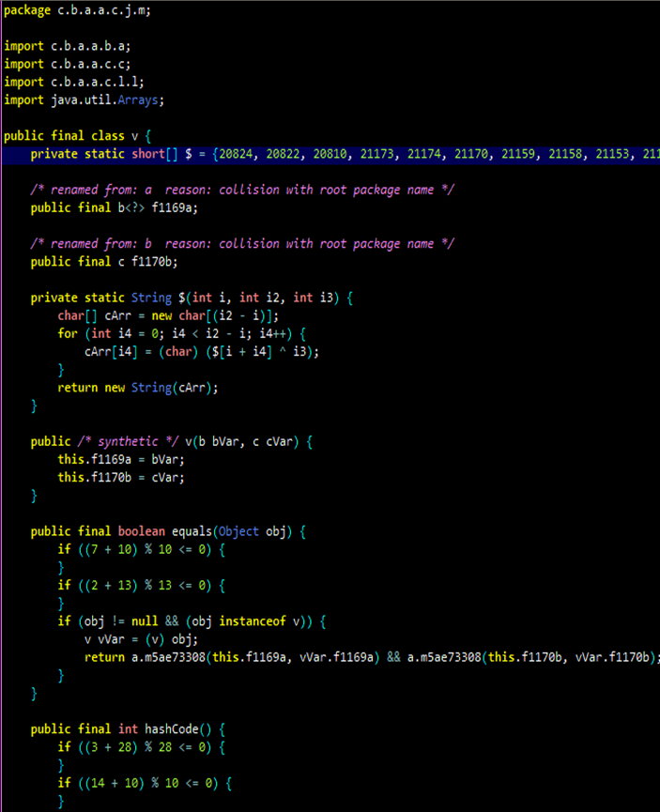Select the array value 21173
Screen dimensions: 660x812
coord(377,154)
